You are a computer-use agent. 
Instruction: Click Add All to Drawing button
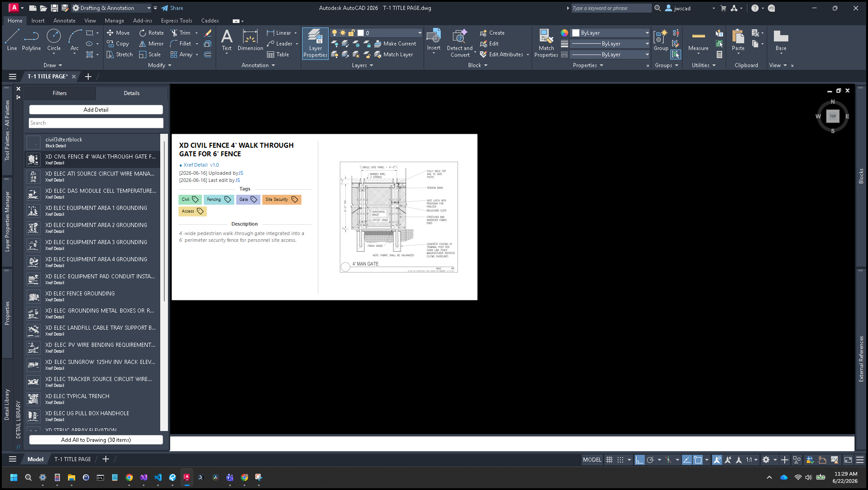[96, 440]
